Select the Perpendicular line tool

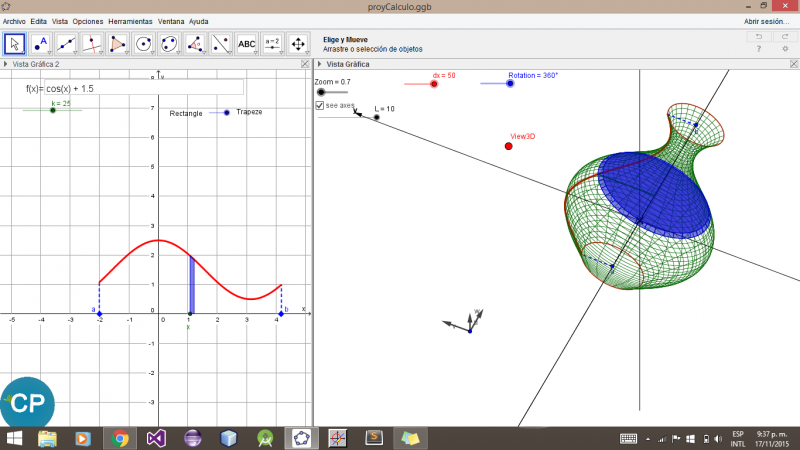coord(91,44)
